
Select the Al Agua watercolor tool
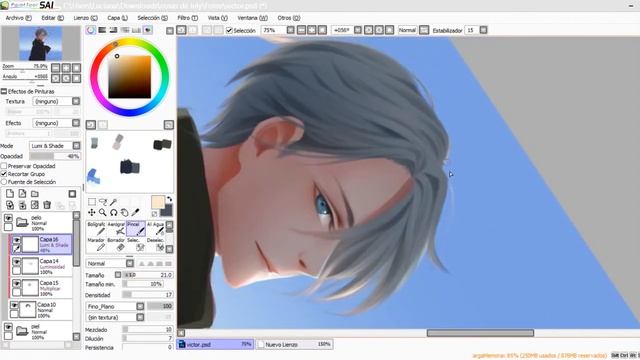coord(156,229)
